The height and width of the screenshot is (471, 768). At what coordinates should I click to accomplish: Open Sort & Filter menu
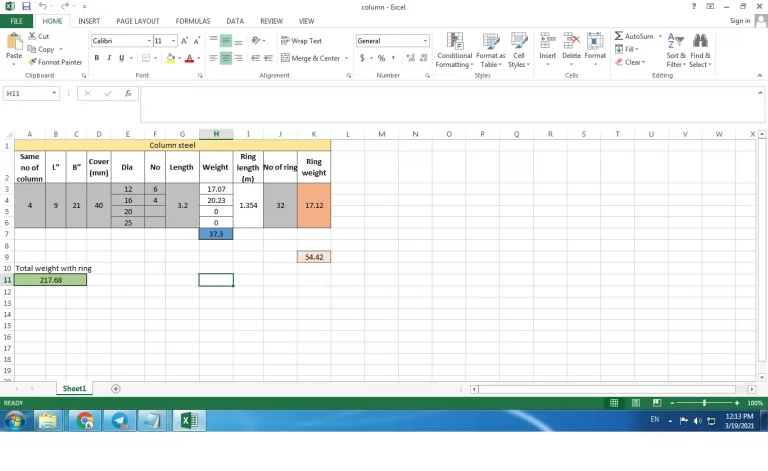pyautogui.click(x=675, y=50)
